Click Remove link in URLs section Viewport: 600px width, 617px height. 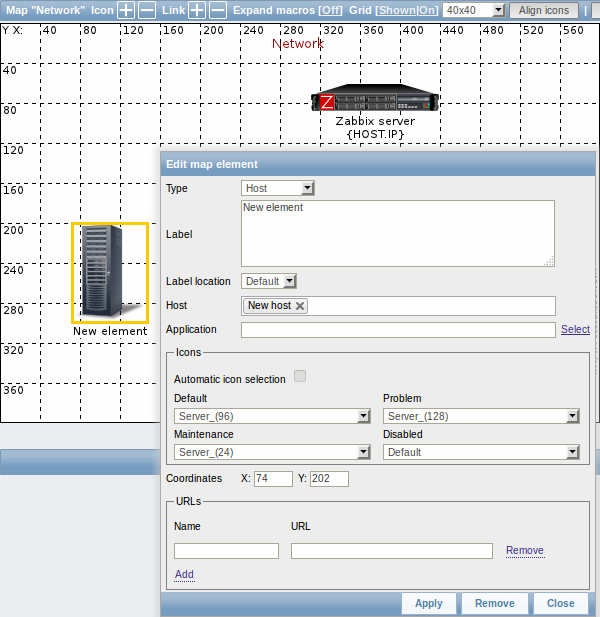coord(525,550)
